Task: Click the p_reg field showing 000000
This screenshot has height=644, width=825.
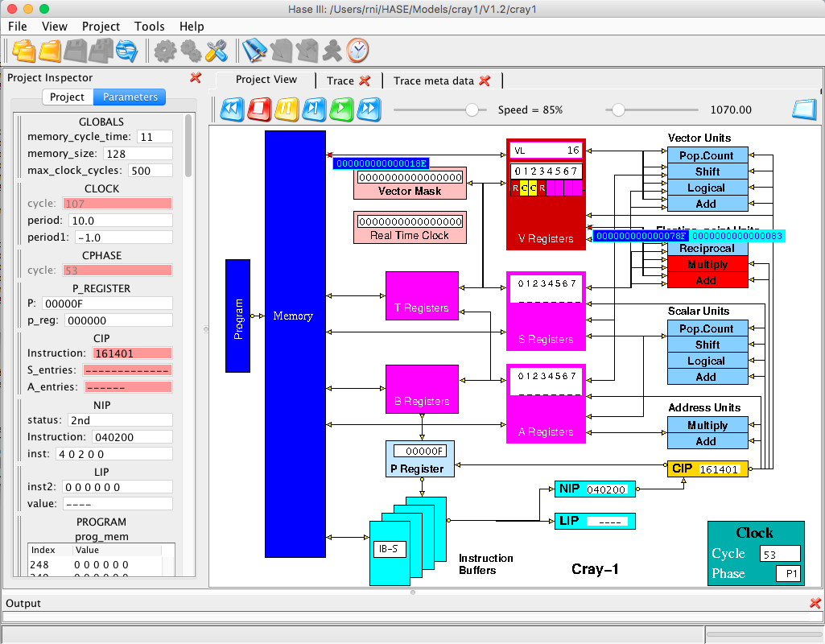Action: 119,320
